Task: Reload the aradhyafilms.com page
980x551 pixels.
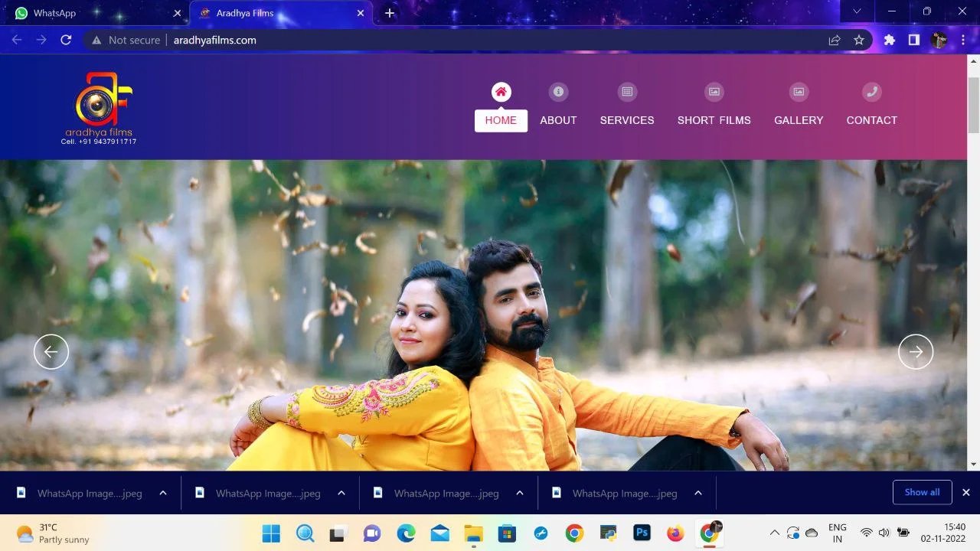Action: pyautogui.click(x=66, y=40)
